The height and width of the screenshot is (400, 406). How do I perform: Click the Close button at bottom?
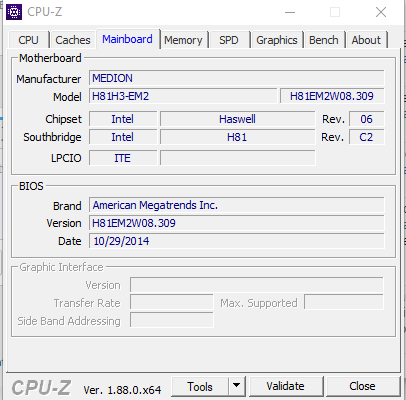click(x=363, y=387)
